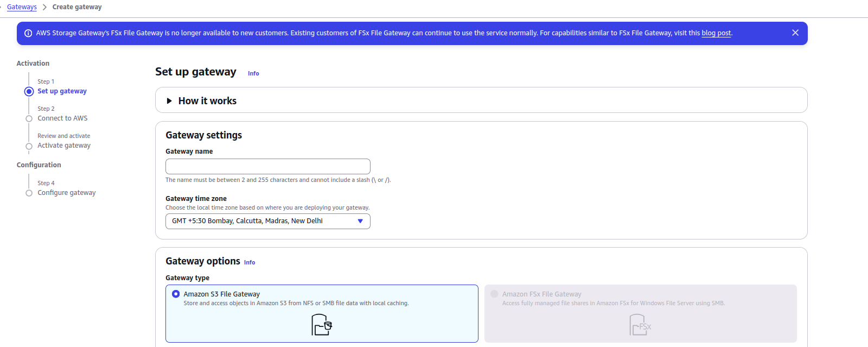Image resolution: width=868 pixels, height=347 pixels.
Task: Go to the Activate gateway step
Action: click(64, 146)
